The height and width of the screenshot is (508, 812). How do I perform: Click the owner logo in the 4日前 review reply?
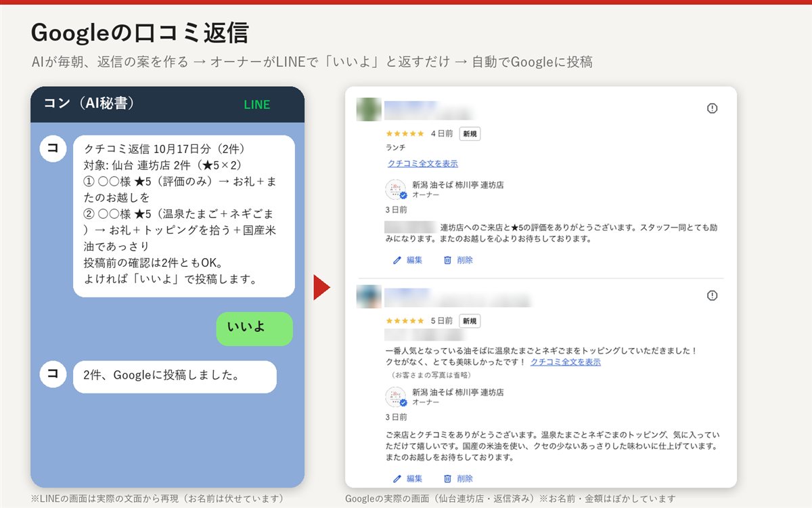point(396,190)
